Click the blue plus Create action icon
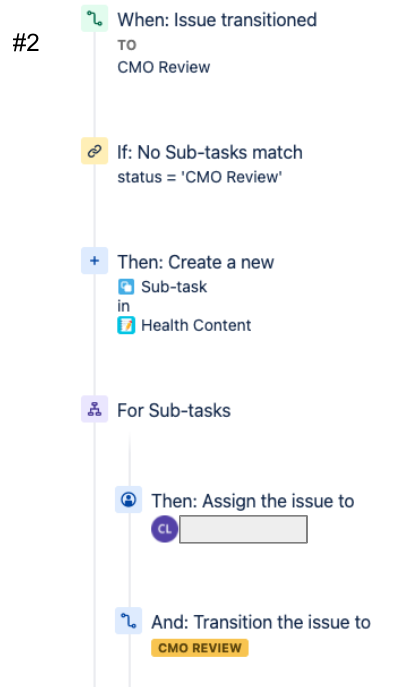The image size is (402, 687). (95, 261)
